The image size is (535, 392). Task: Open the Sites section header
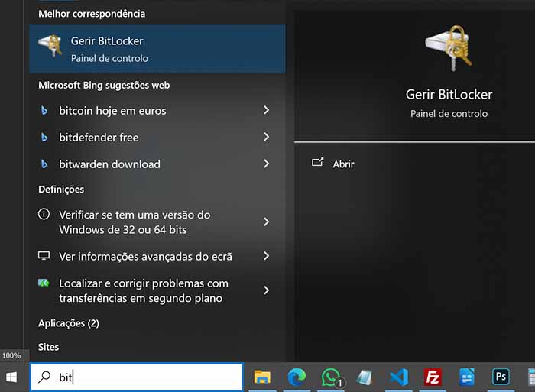click(48, 347)
